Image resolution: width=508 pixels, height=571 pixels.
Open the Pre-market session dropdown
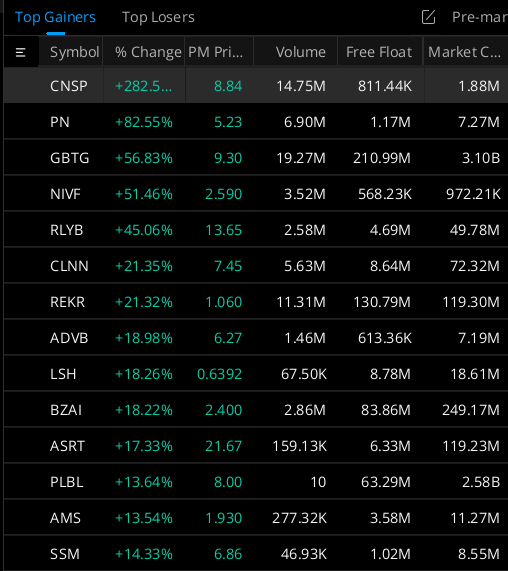point(480,17)
